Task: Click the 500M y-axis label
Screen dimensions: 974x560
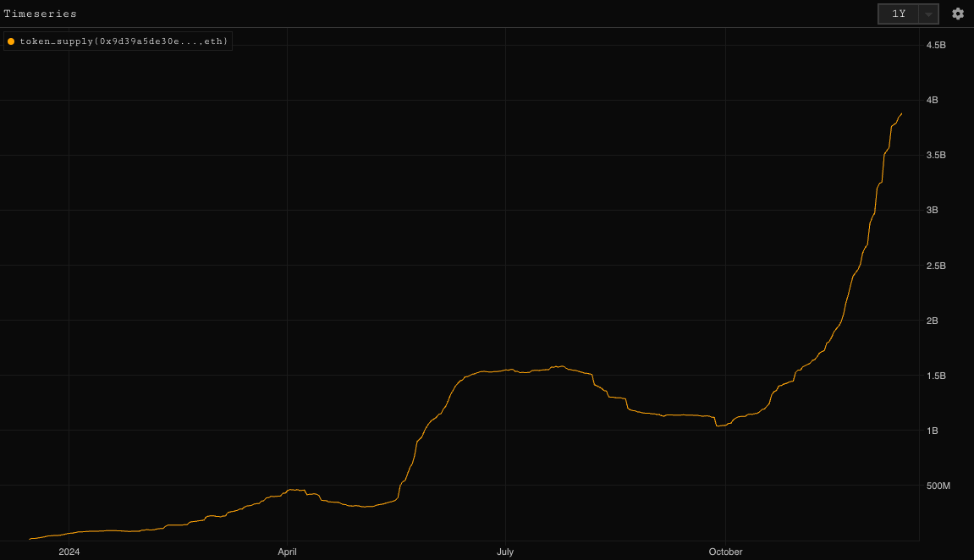Action: tap(938, 486)
